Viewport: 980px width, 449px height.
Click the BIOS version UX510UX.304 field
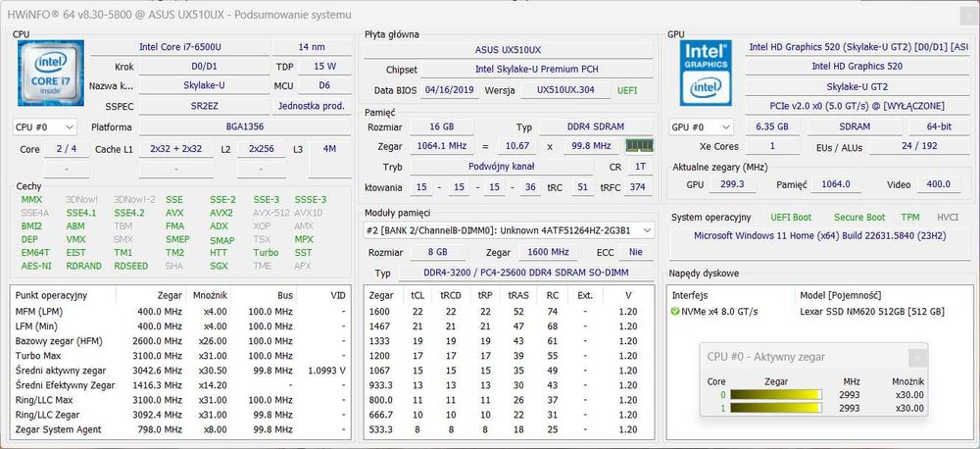(x=565, y=90)
